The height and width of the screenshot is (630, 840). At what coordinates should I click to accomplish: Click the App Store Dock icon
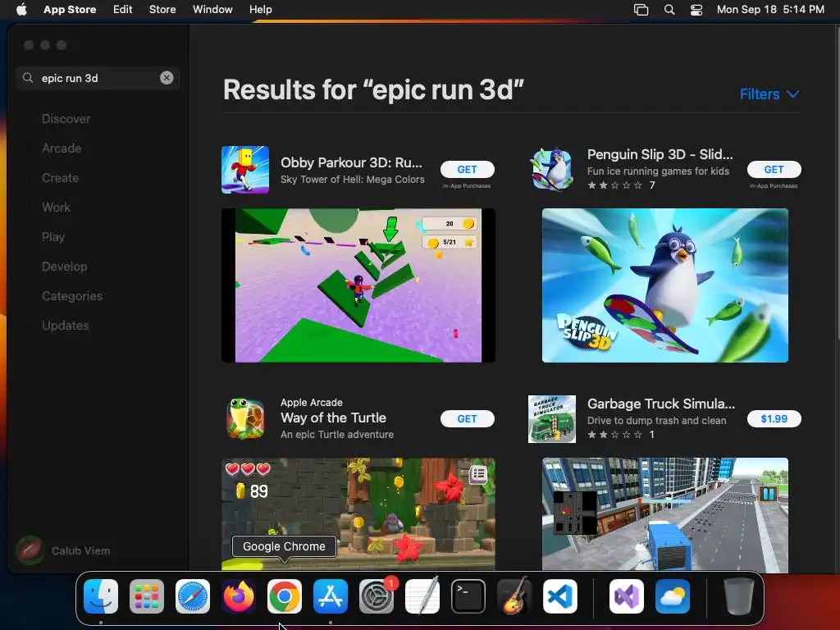pyautogui.click(x=331, y=596)
